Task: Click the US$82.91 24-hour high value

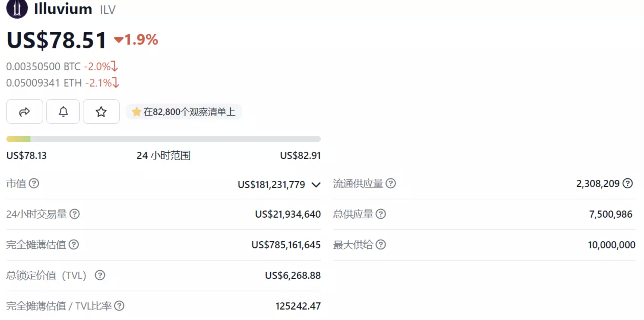Action: point(301,155)
